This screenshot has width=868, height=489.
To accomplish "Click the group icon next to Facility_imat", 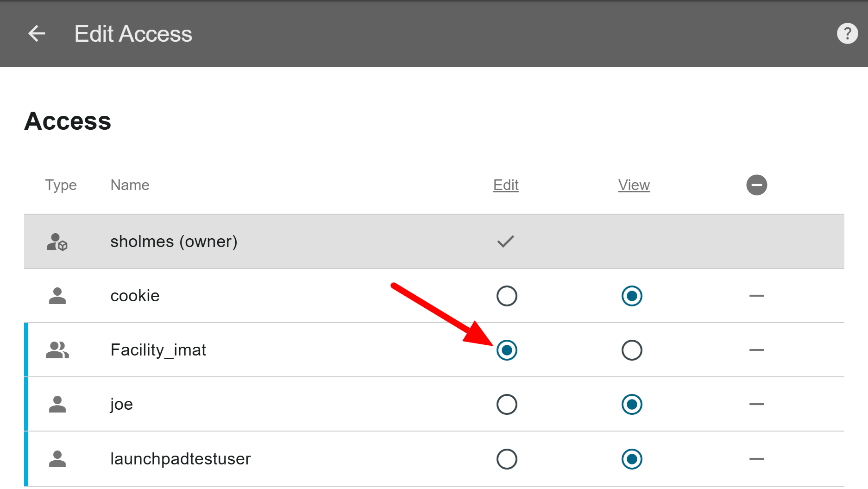I will point(58,350).
